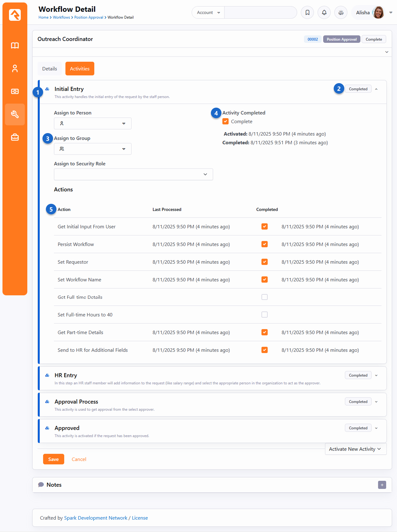Open the book icon in sidebar
Image resolution: width=397 pixels, height=532 pixels.
(x=15, y=46)
